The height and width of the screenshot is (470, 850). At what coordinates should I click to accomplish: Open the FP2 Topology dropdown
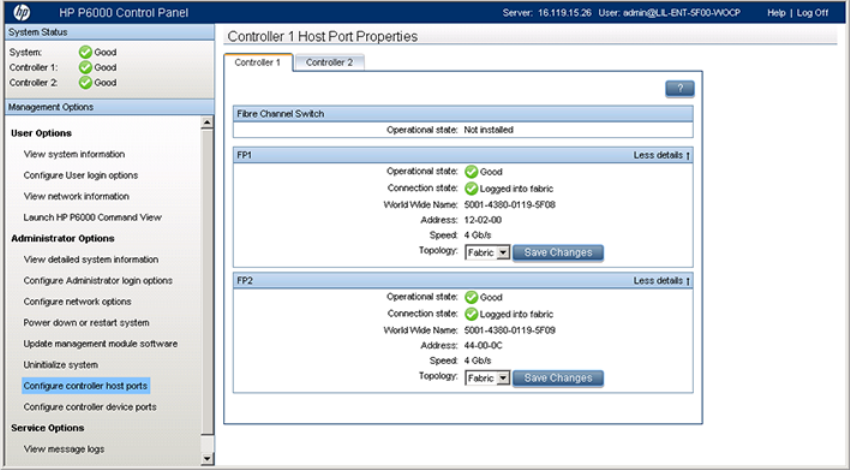[x=487, y=378]
